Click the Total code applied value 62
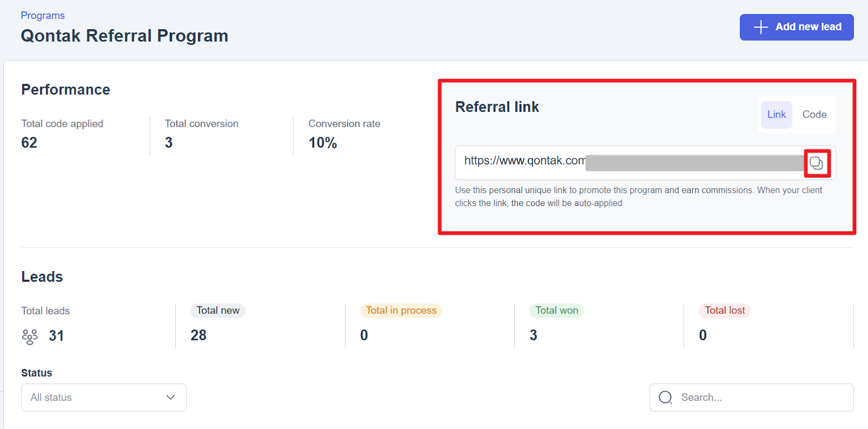The width and height of the screenshot is (868, 429). (x=29, y=143)
